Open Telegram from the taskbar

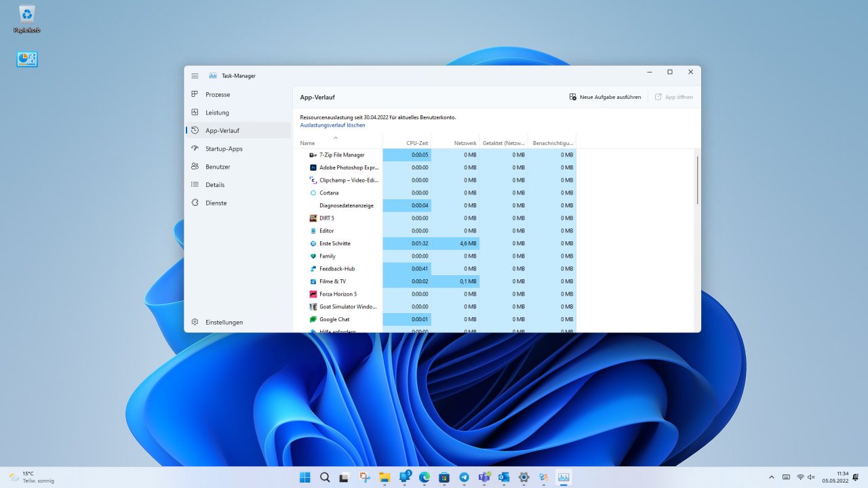[464, 477]
